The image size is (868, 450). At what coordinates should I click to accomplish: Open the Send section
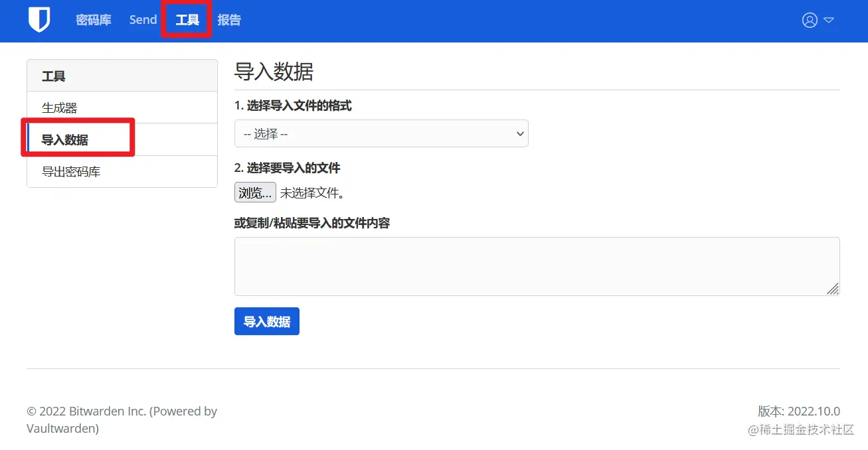tap(142, 20)
